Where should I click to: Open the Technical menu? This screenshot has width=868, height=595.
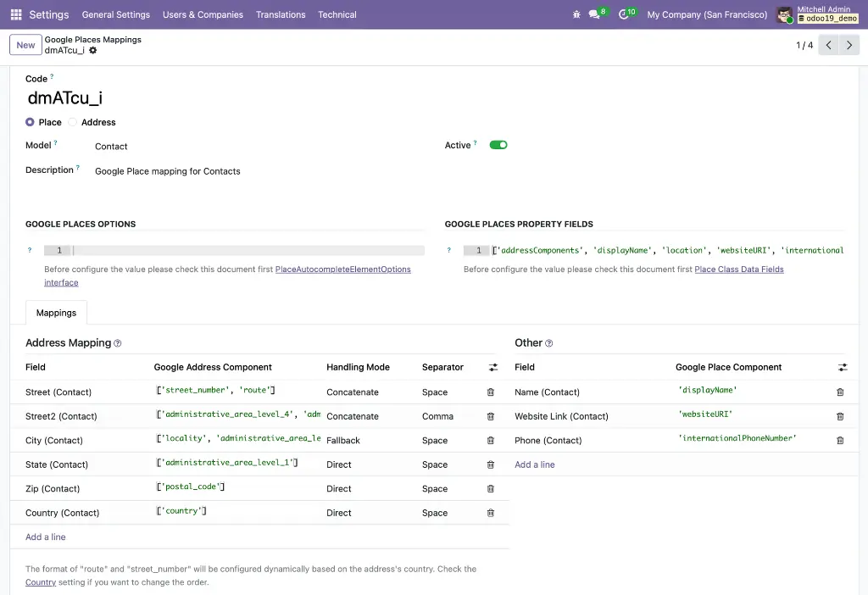point(337,14)
